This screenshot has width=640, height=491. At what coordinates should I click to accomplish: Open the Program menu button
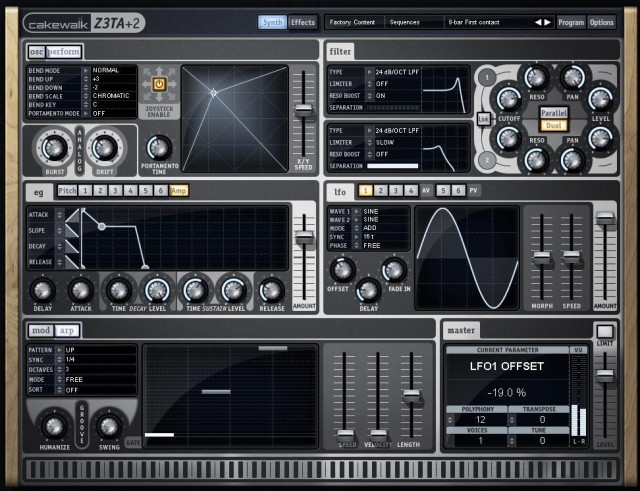[570, 22]
